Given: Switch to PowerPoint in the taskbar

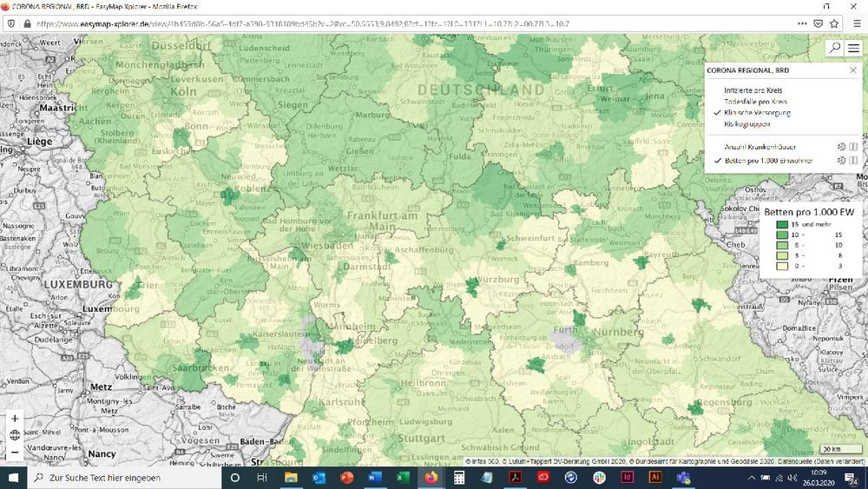Looking at the screenshot, I should pyautogui.click(x=346, y=478).
